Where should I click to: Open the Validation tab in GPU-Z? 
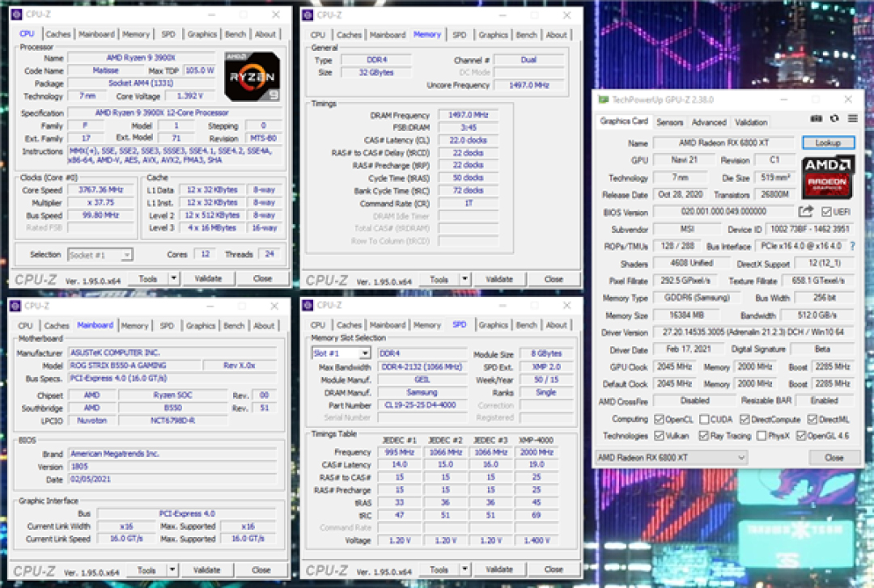(x=751, y=122)
